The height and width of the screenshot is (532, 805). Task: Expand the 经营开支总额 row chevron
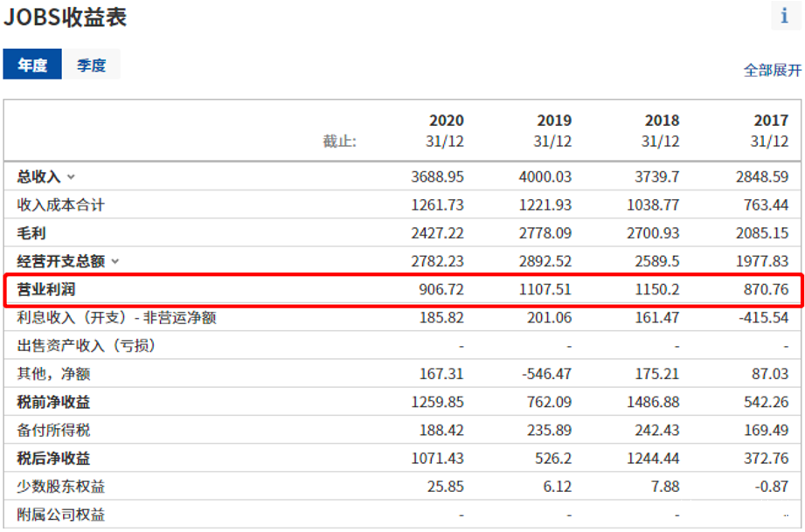(x=115, y=261)
